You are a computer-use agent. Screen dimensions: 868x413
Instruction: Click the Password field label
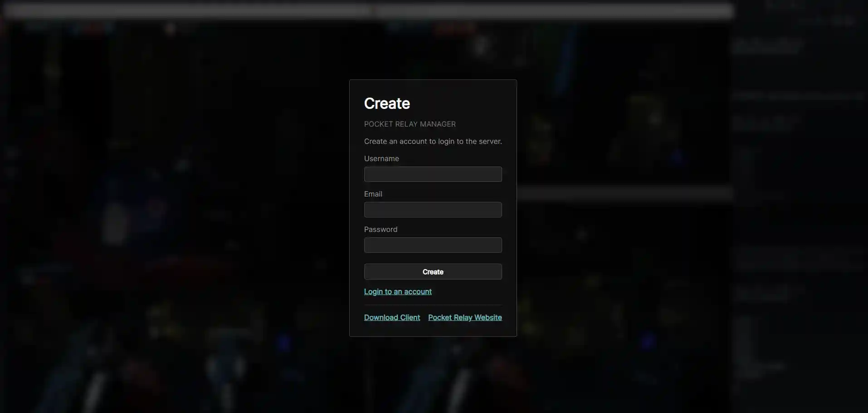coord(380,229)
